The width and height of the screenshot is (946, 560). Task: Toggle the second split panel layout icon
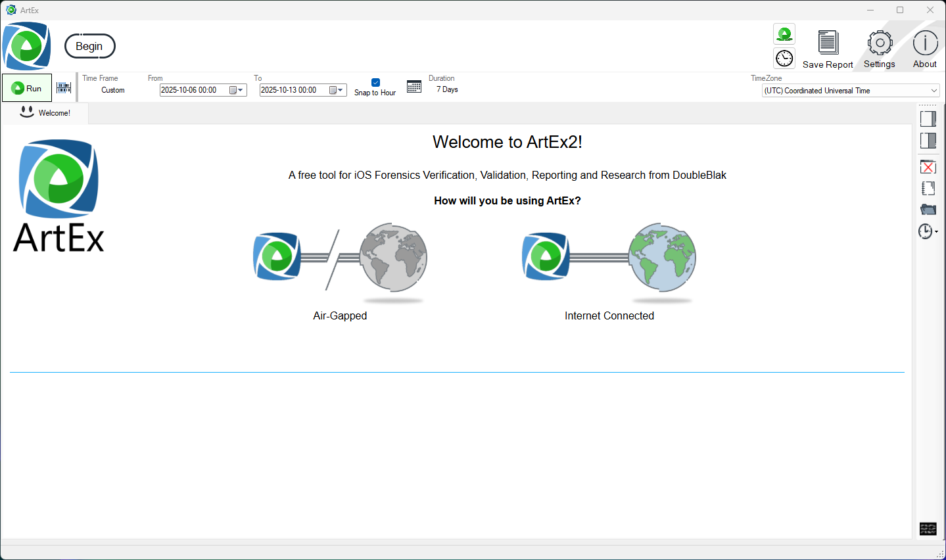coord(928,140)
